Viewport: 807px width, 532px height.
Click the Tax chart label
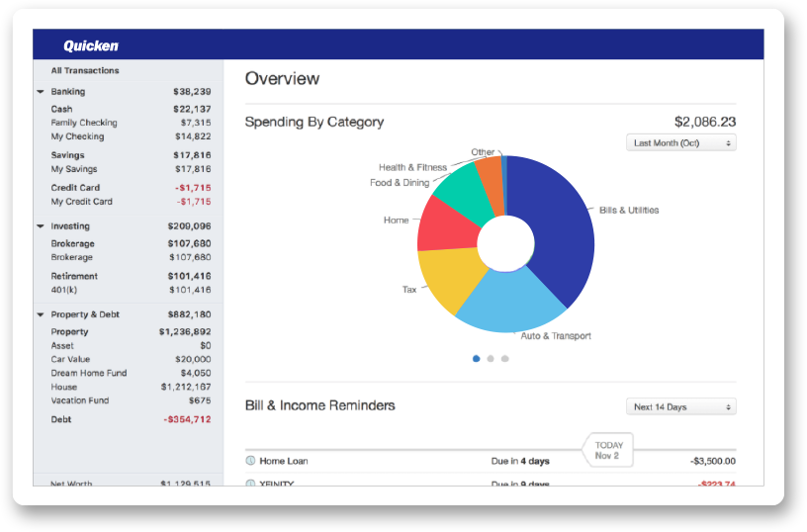(409, 290)
